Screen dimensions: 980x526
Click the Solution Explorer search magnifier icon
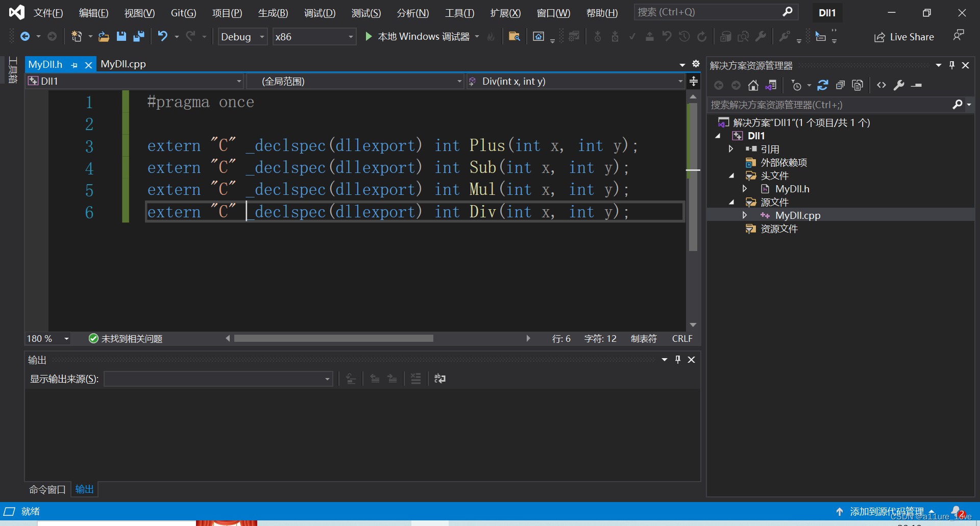pos(958,105)
